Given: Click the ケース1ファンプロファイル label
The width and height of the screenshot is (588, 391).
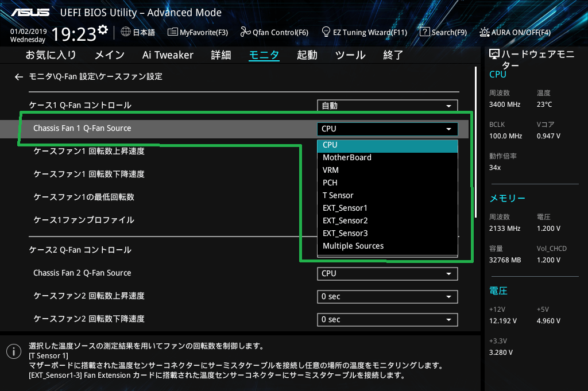Looking at the screenshot, I should pyautogui.click(x=84, y=220).
